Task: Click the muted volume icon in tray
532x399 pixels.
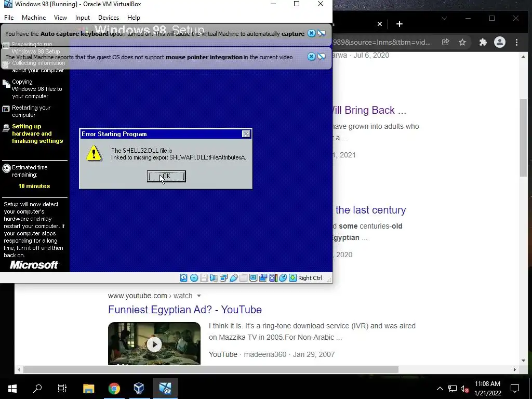Action: pos(465,389)
